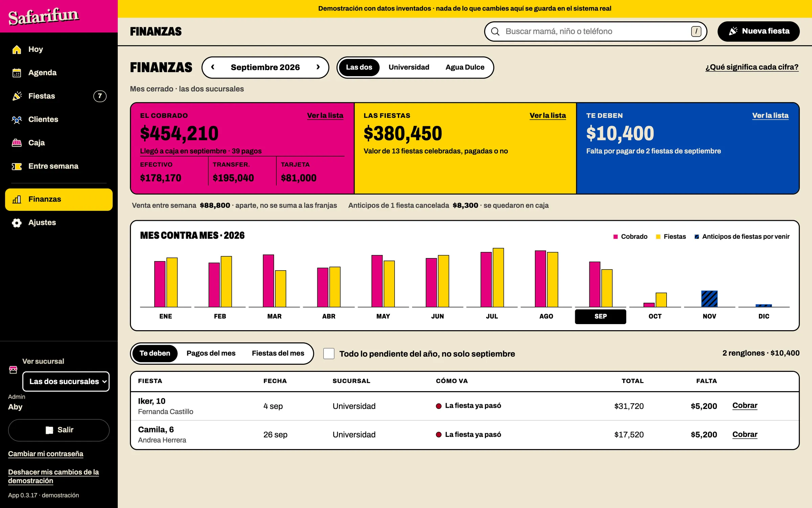Open Ver la lista in Las Fiestas card

[x=548, y=116]
